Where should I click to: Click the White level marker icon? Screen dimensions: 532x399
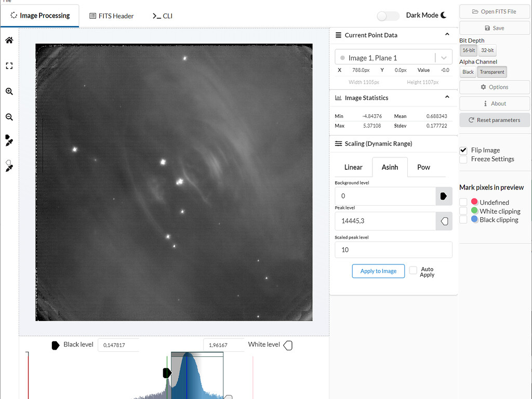(288, 345)
